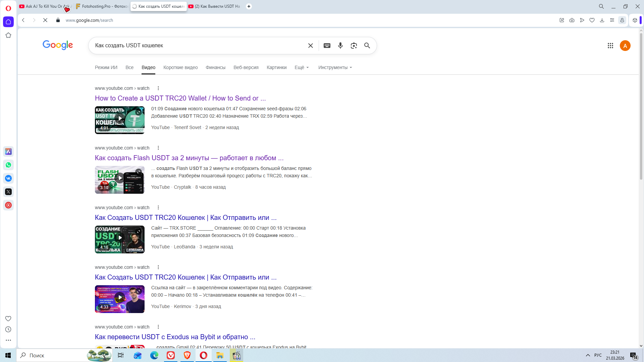Open Brave browser from the taskbar
The image size is (644, 362).
click(187, 355)
